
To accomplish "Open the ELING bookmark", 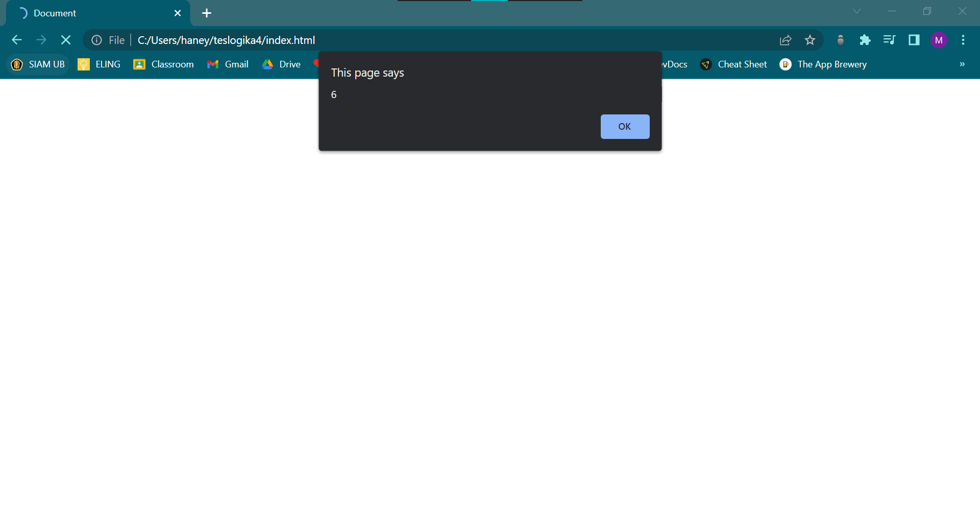I will (99, 64).
